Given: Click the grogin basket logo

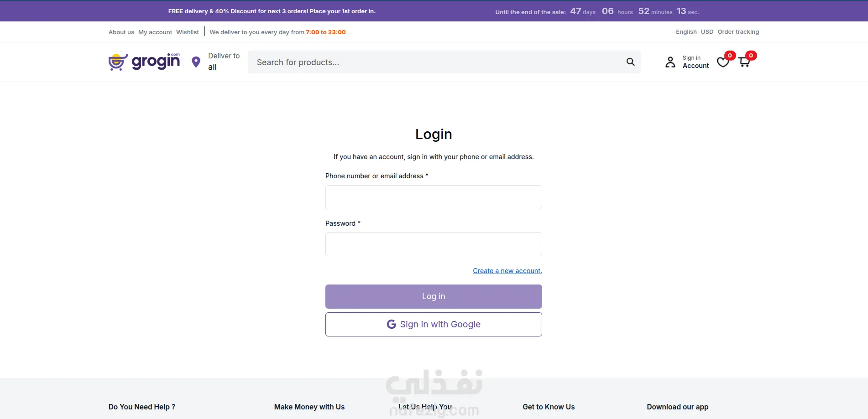Looking at the screenshot, I should tap(118, 62).
